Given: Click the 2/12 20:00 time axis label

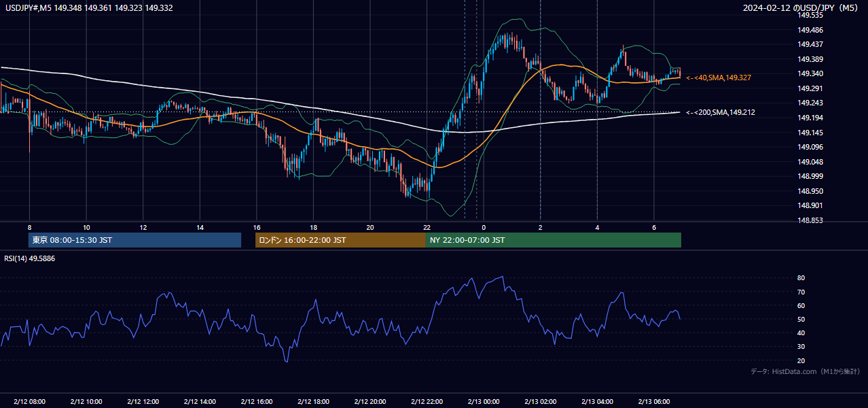Looking at the screenshot, I should pyautogui.click(x=369, y=402).
